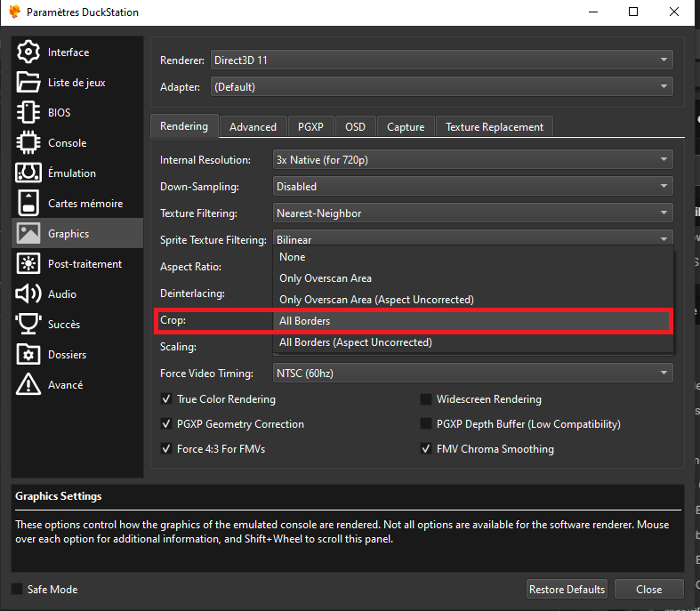
Task: Click the Renderer label
Action: click(182, 60)
